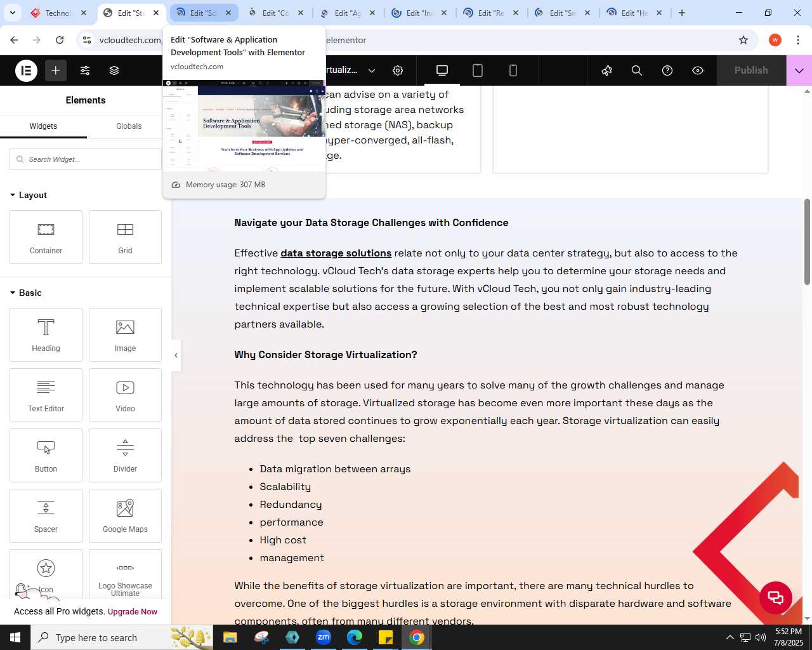Open the Elementor logo menu
This screenshot has height=650, width=812.
pyautogui.click(x=26, y=70)
